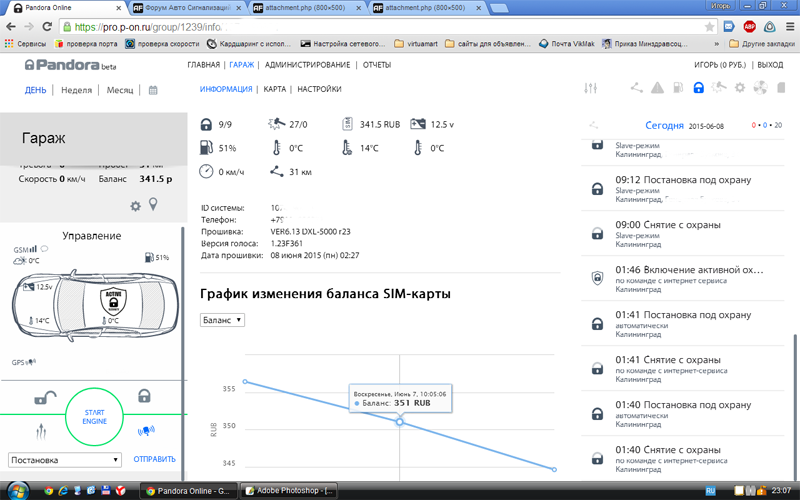800x500 pixels.
Task: Open event 01:40 Снятие с охраны
Action: click(683, 459)
